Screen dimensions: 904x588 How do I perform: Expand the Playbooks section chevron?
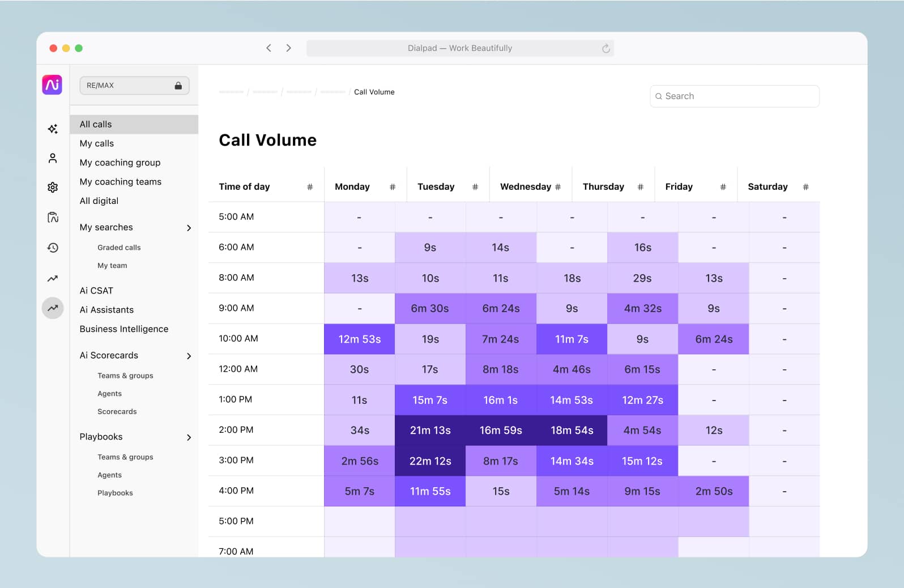pyautogui.click(x=189, y=437)
